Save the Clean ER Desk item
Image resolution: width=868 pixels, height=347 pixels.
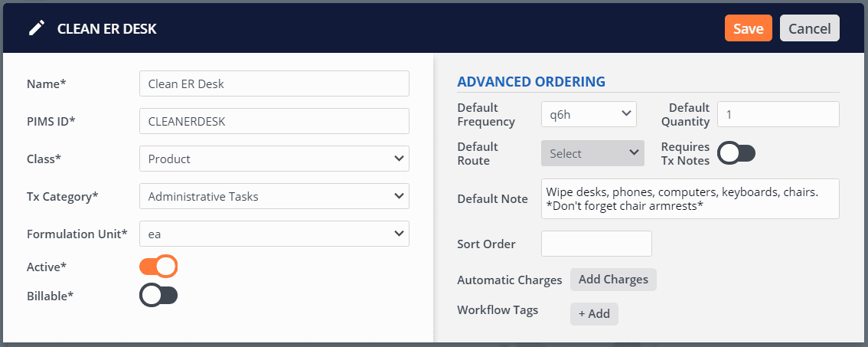pos(748,28)
